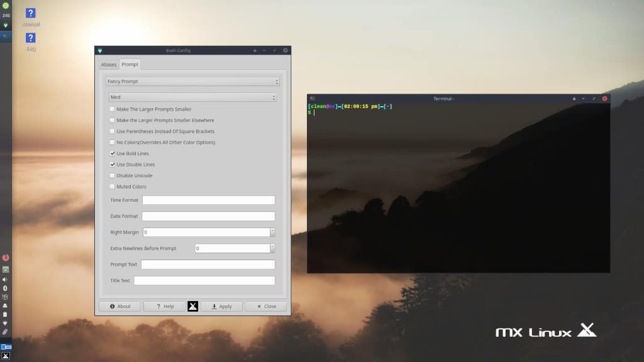Switch to the Aliases tab
The image size is (644, 362).
pyautogui.click(x=109, y=65)
